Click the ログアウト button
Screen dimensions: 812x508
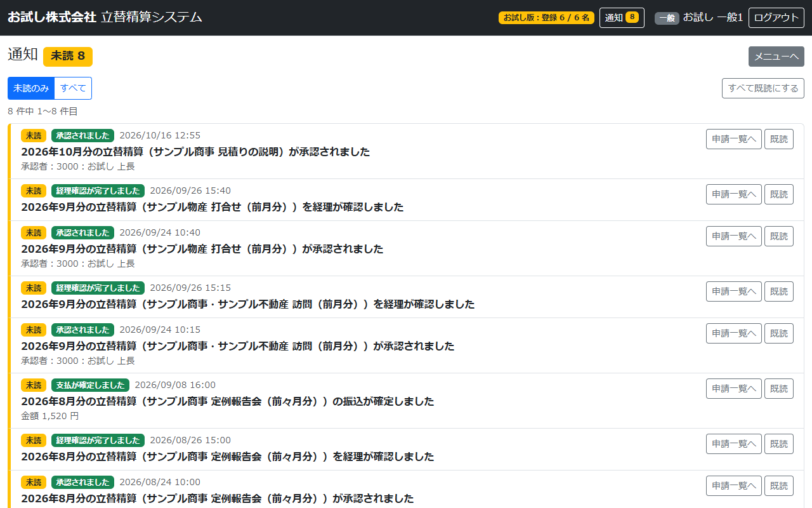[x=776, y=18]
